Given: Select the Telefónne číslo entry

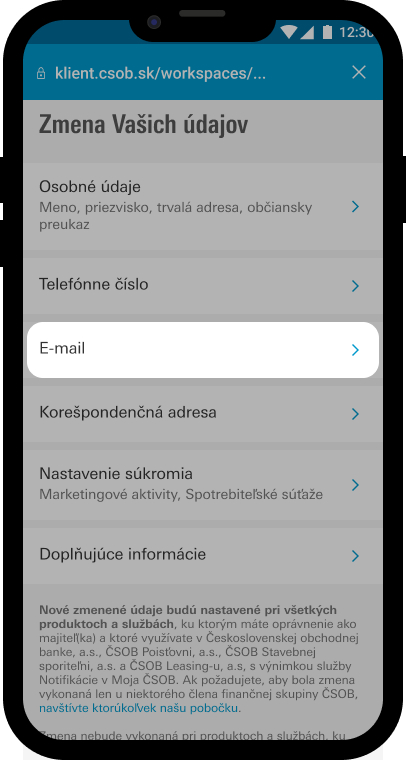Looking at the screenshot, I should coord(203,285).
